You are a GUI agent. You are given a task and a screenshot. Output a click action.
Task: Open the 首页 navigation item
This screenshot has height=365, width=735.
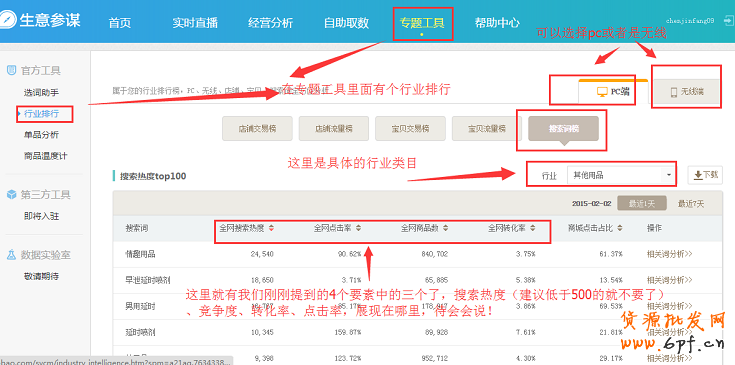[120, 22]
